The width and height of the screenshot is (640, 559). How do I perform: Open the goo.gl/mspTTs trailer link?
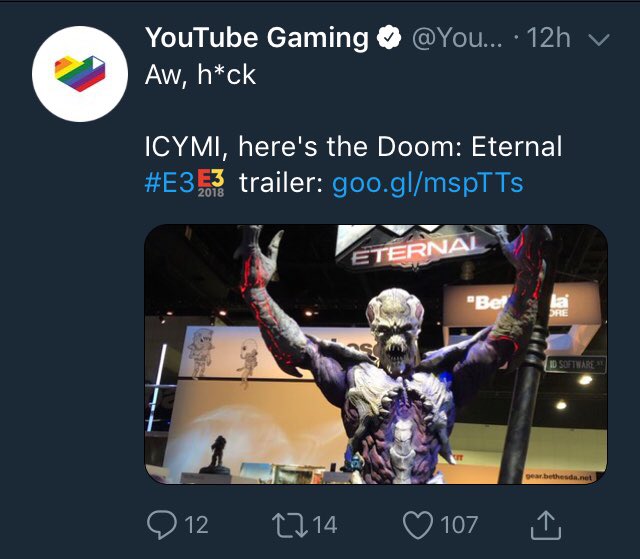pos(428,184)
